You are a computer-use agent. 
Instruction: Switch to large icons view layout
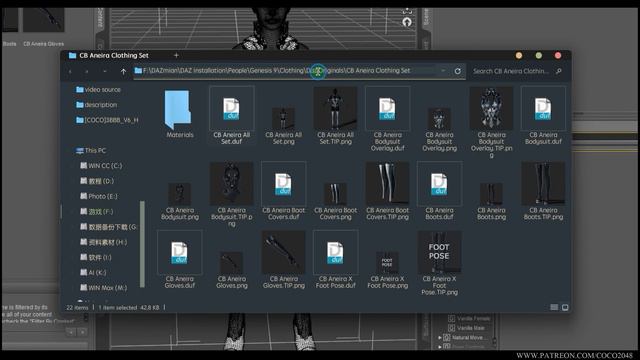(x=565, y=307)
